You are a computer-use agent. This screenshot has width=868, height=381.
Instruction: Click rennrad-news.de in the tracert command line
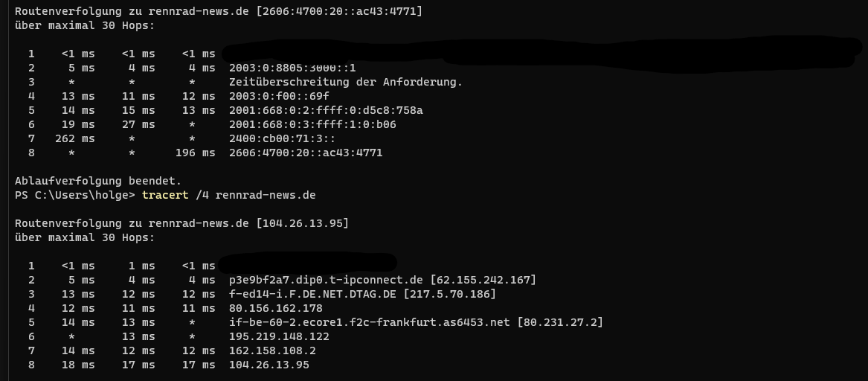[x=266, y=195]
